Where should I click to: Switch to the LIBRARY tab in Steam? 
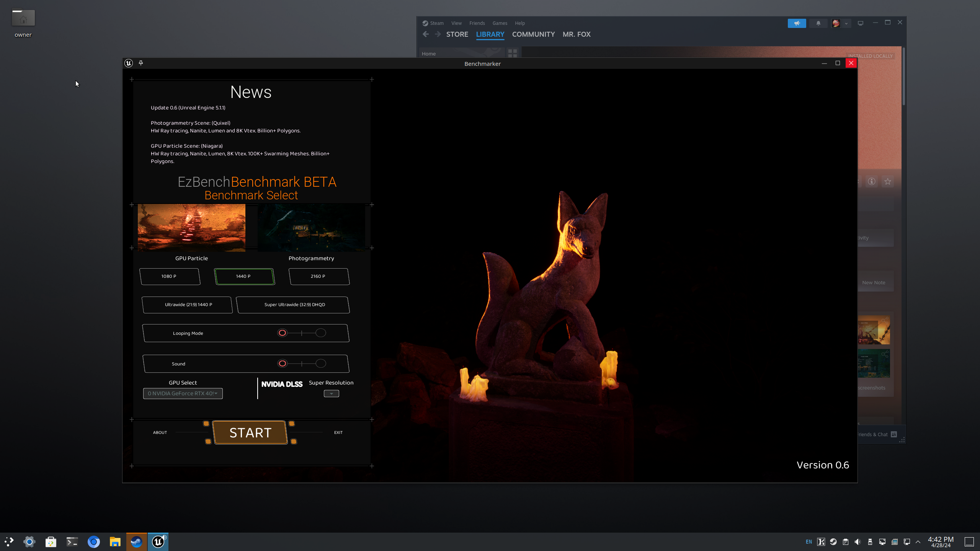[490, 34]
